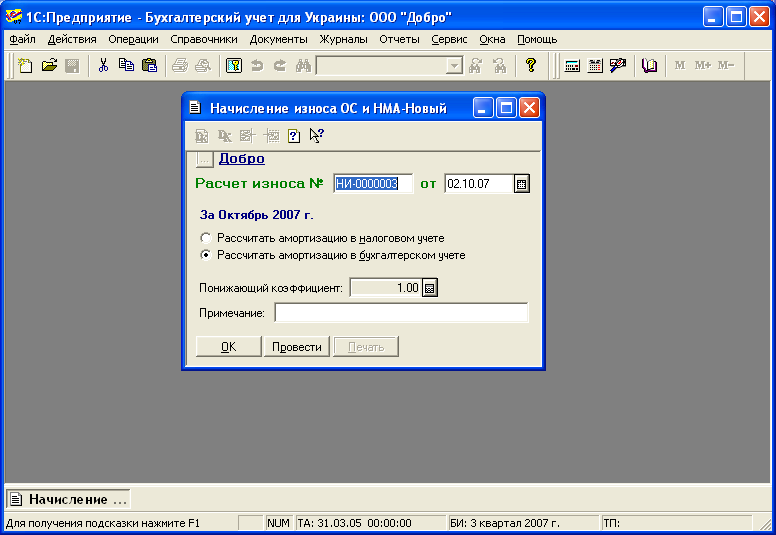The width and height of the screenshot is (776, 535).
Task: Click the yellow Help question mark icon
Action: click(531, 65)
